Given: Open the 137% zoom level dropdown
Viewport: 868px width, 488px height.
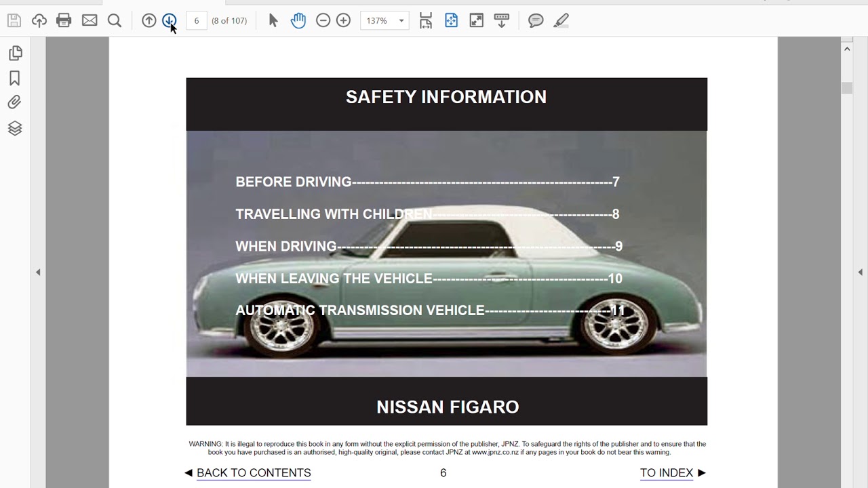Looking at the screenshot, I should pos(384,20).
